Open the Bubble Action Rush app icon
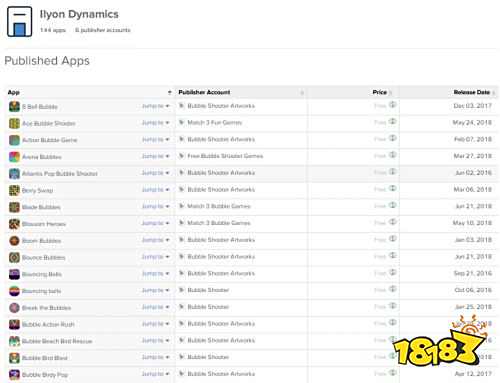The width and height of the screenshot is (500, 383). [14, 324]
